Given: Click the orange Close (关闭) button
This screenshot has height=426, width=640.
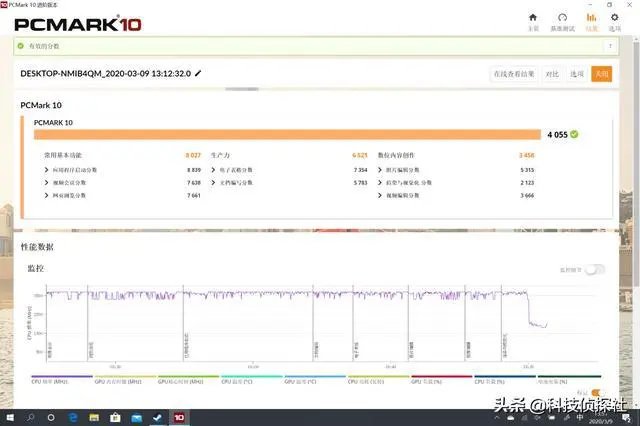Looking at the screenshot, I should (x=602, y=74).
